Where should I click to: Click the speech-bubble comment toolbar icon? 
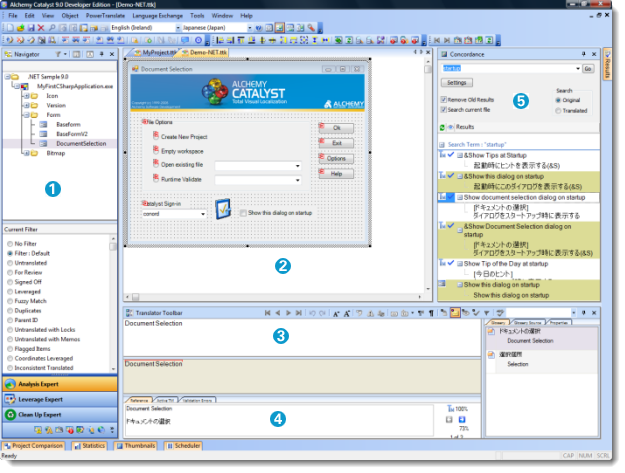(x=185, y=40)
